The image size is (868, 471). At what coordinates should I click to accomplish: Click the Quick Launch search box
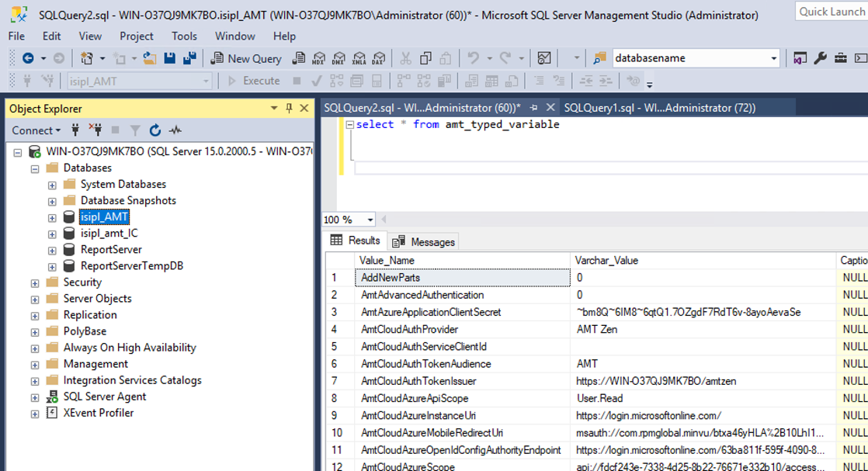tap(831, 12)
